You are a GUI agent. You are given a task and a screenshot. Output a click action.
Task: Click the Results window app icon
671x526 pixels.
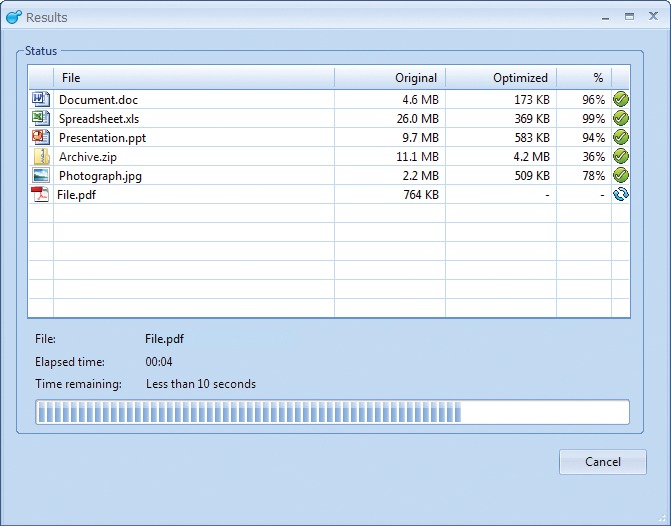[14, 17]
